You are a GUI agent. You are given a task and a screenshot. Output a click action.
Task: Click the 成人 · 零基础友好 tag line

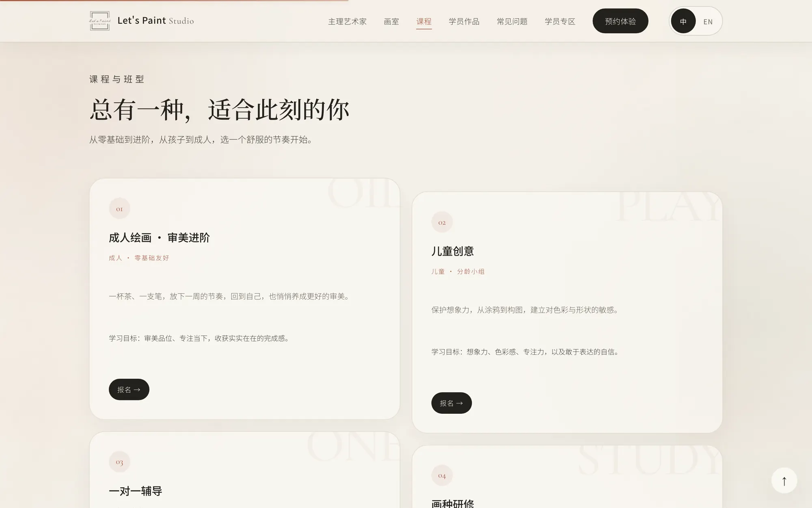tap(139, 258)
